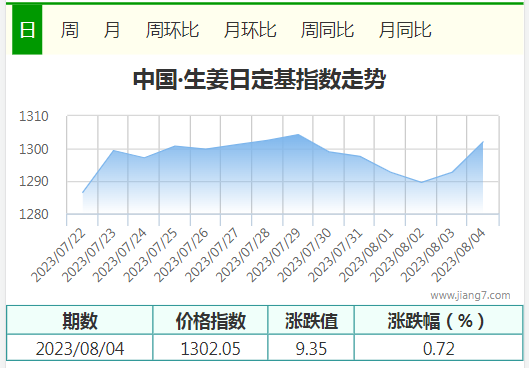Click the final data point at 2023/08/04
Screen dimensions: 529x368
tap(483, 142)
